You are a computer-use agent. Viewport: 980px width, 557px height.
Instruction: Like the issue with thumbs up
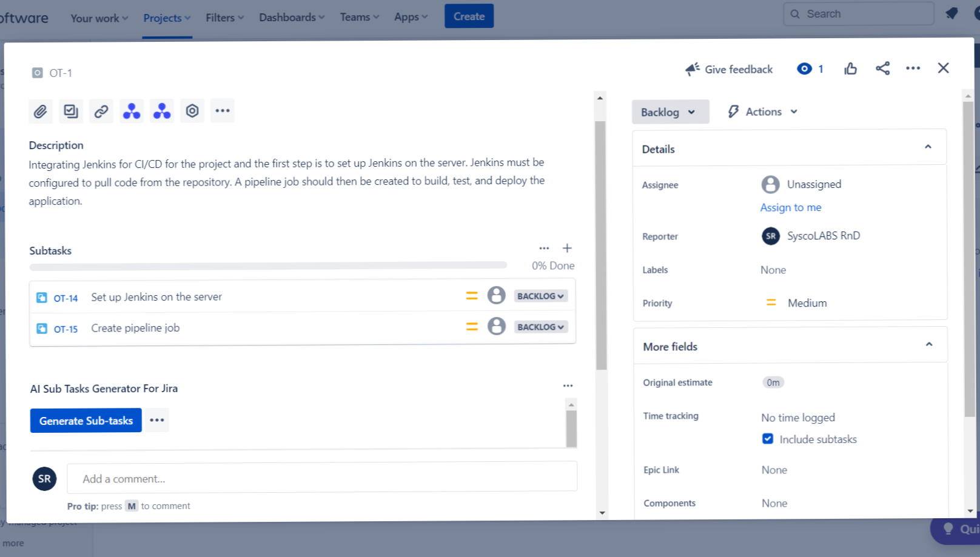[850, 68]
